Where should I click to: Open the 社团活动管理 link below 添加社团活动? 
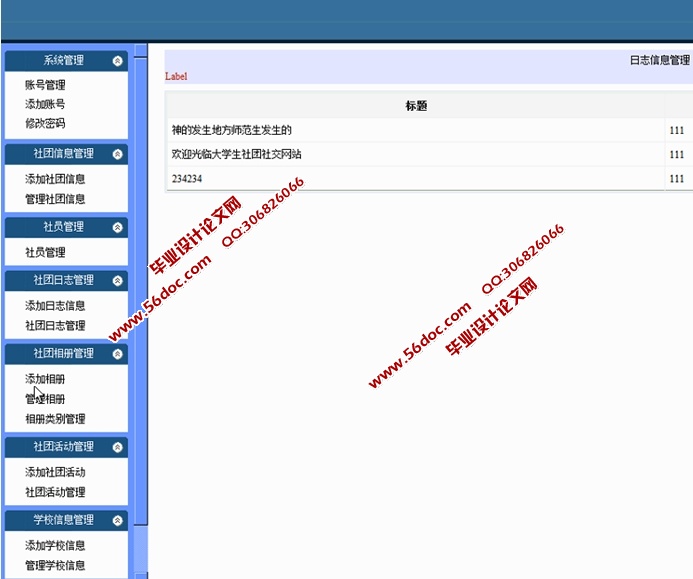click(55, 492)
